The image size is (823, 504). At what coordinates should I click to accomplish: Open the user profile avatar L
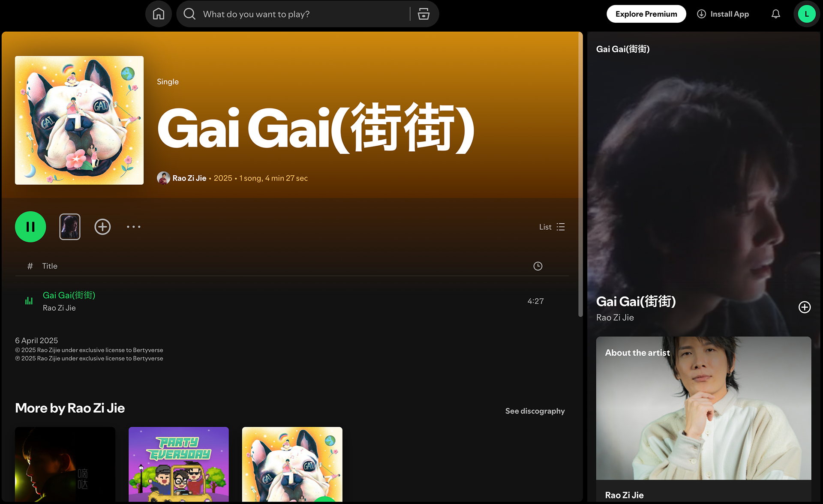pyautogui.click(x=807, y=14)
